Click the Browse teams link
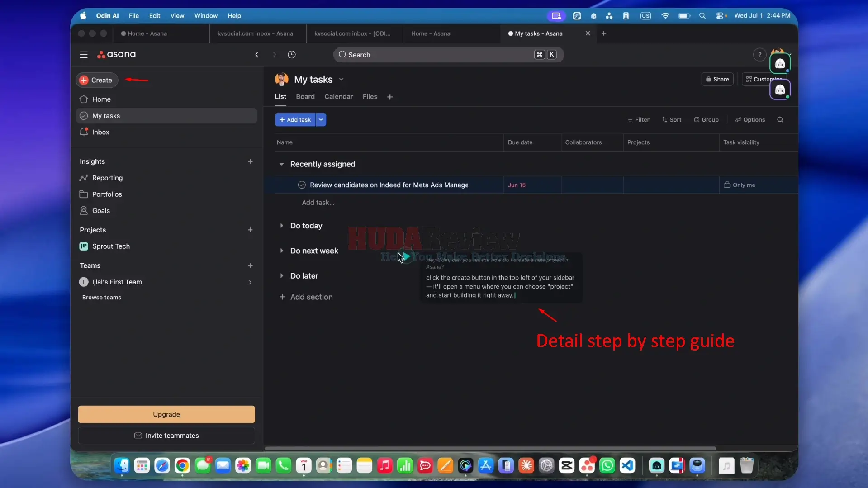Screen dimensions: 868x488 [x=102, y=298]
